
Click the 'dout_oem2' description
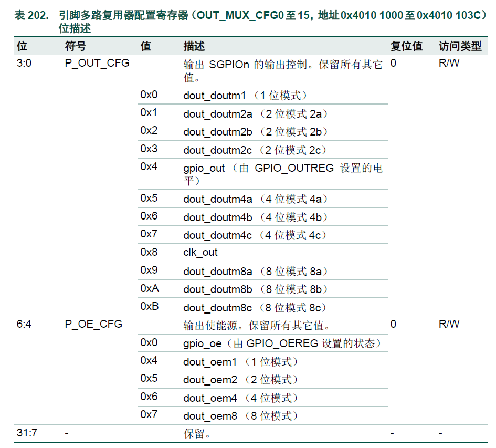pos(241,379)
